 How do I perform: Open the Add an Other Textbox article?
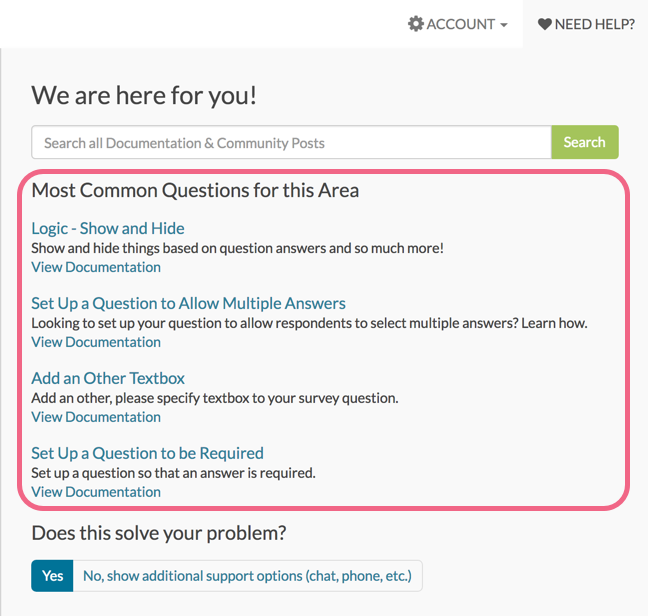(x=108, y=378)
